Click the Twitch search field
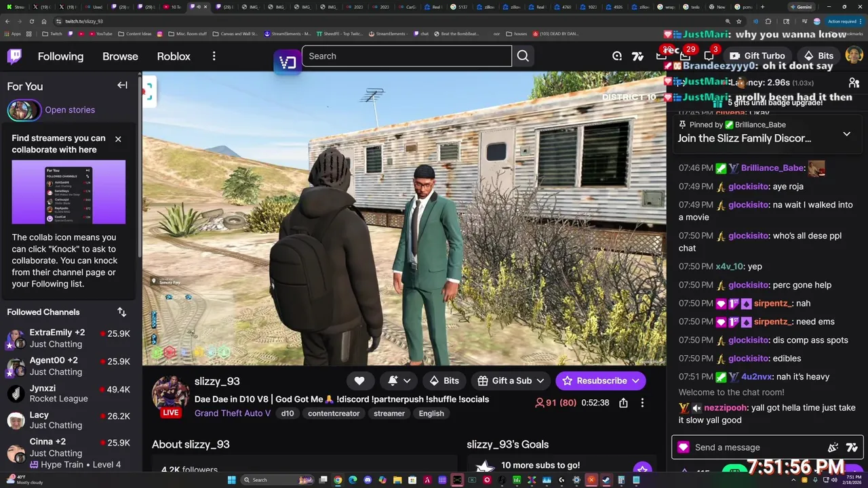The image size is (868, 488). pyautogui.click(x=406, y=56)
